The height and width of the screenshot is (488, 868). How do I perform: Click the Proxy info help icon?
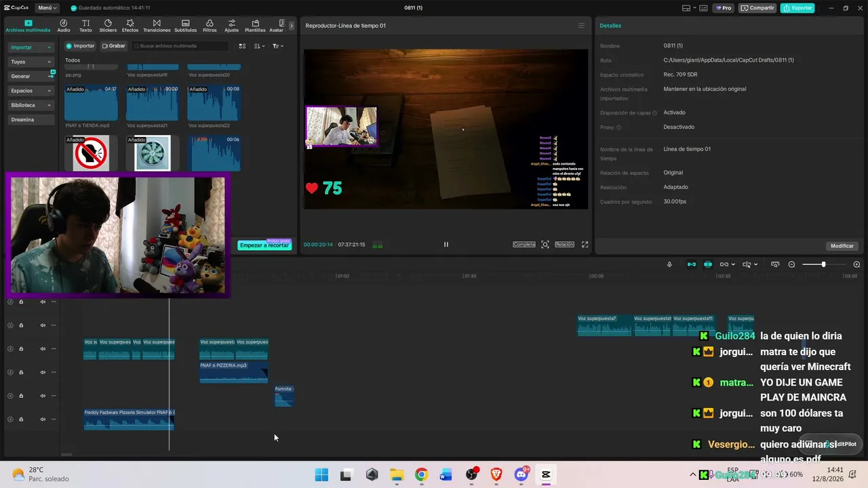click(x=619, y=127)
